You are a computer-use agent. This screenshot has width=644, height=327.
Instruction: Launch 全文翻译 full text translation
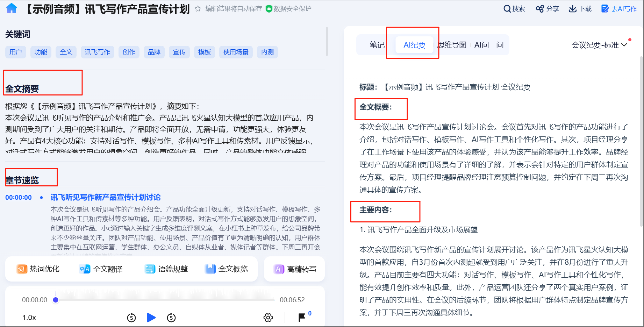tap(101, 269)
